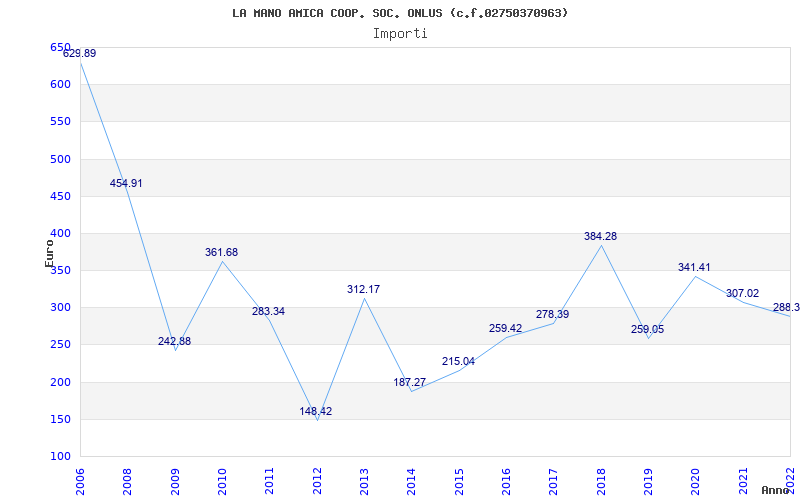Click the 259.05 data label

(647, 329)
